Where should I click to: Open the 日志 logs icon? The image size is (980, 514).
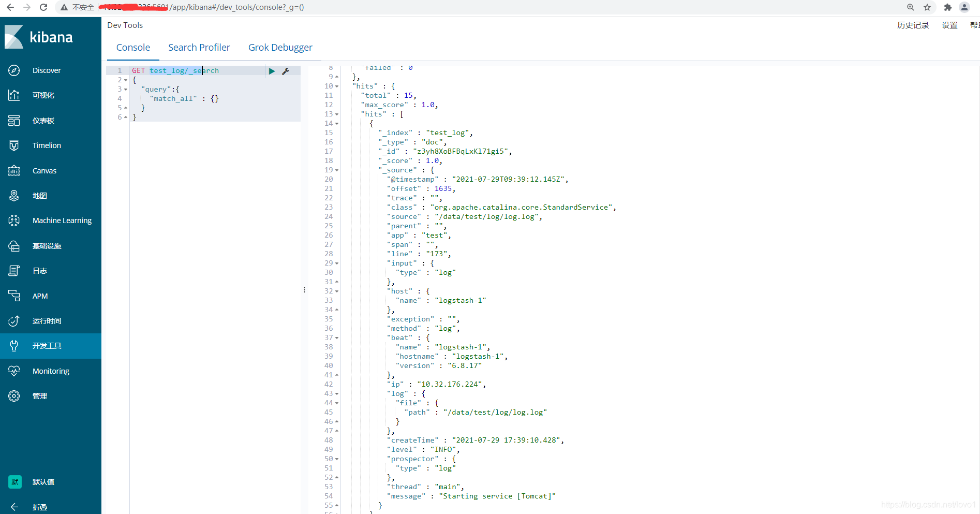[x=14, y=271]
